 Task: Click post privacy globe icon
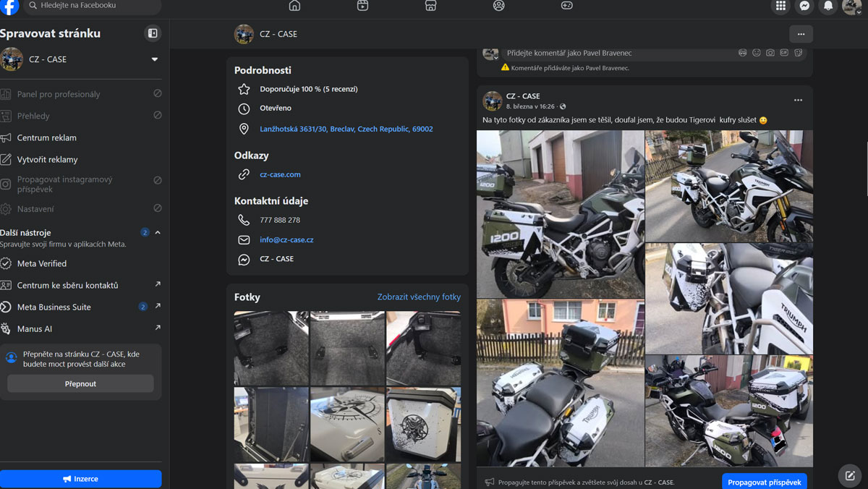click(x=563, y=106)
